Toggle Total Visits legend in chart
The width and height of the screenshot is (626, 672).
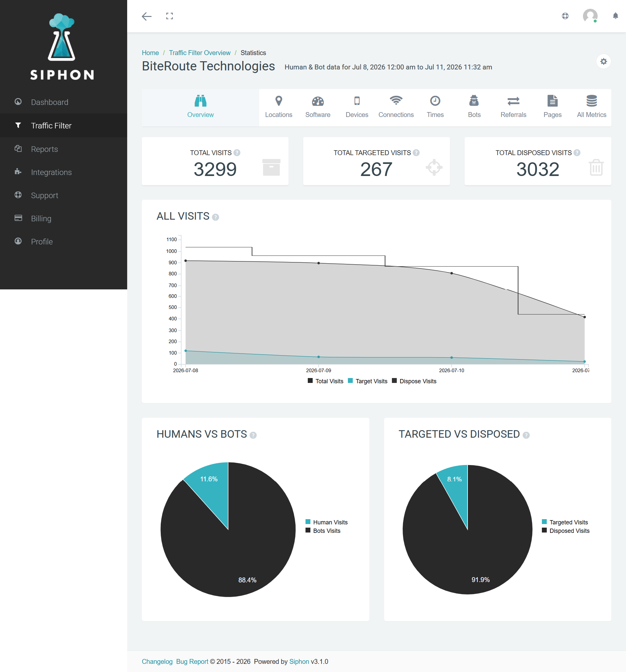point(325,381)
